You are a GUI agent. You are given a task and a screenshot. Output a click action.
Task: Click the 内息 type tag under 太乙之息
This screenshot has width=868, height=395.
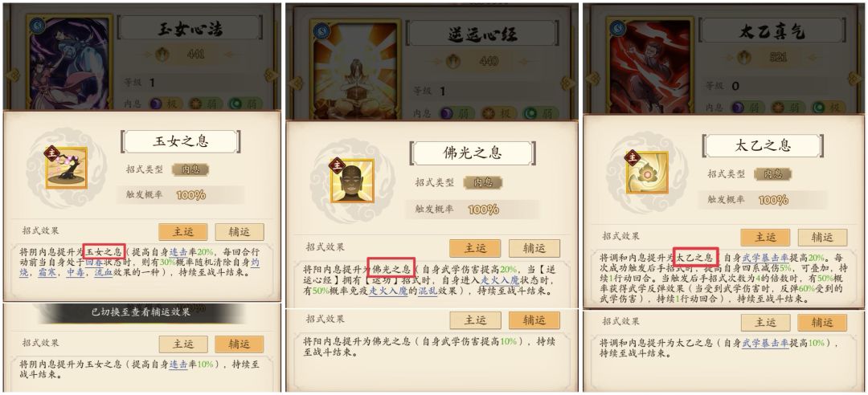coord(772,173)
